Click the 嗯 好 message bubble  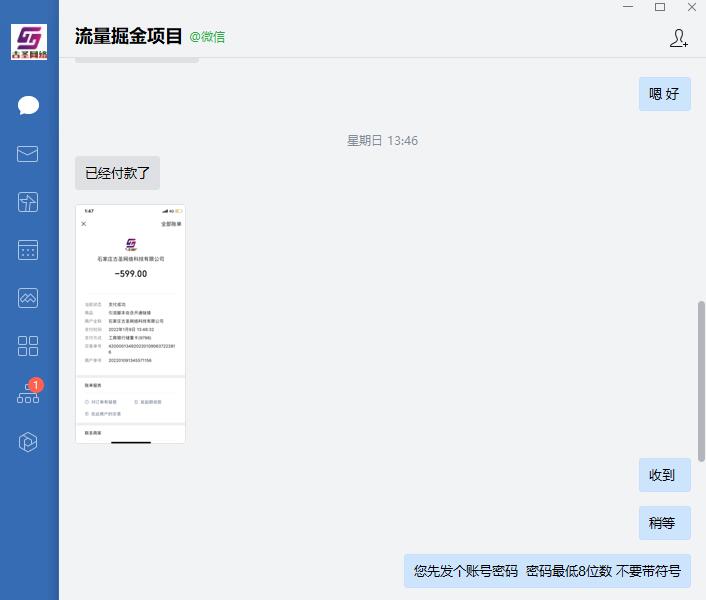click(x=664, y=94)
